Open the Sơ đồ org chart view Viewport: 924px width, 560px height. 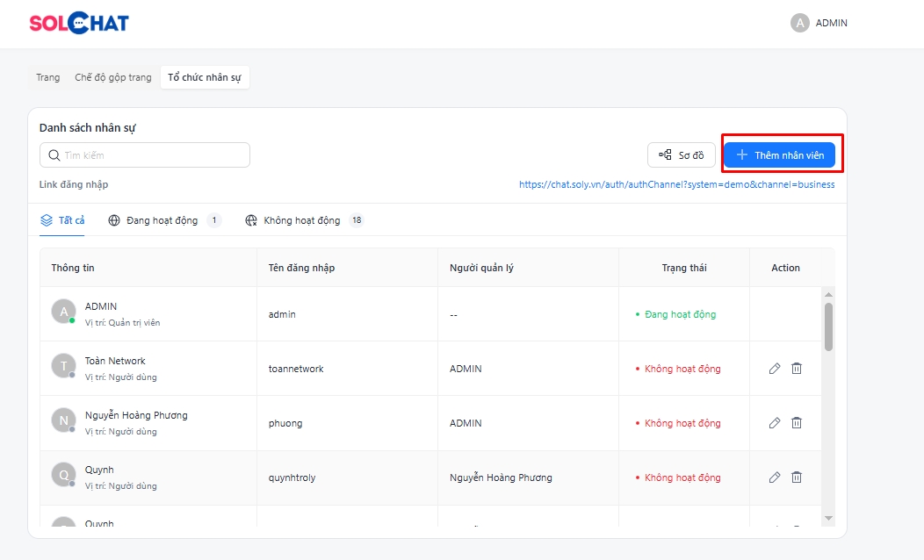click(x=682, y=155)
